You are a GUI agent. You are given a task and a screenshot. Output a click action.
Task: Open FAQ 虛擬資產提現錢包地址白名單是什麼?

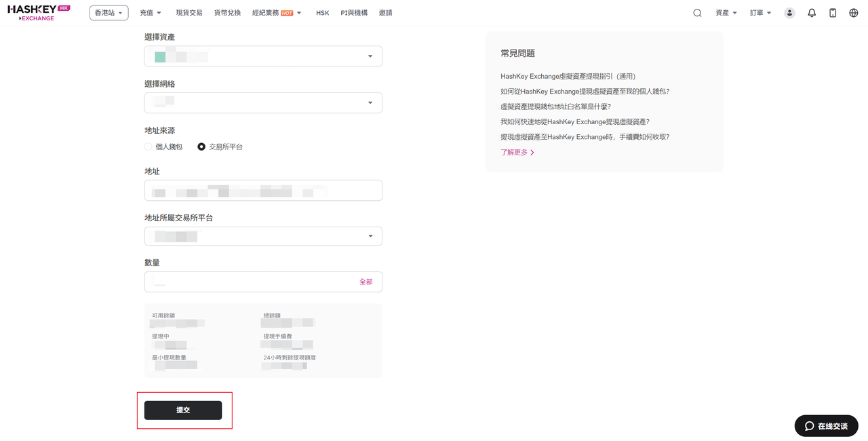(556, 107)
